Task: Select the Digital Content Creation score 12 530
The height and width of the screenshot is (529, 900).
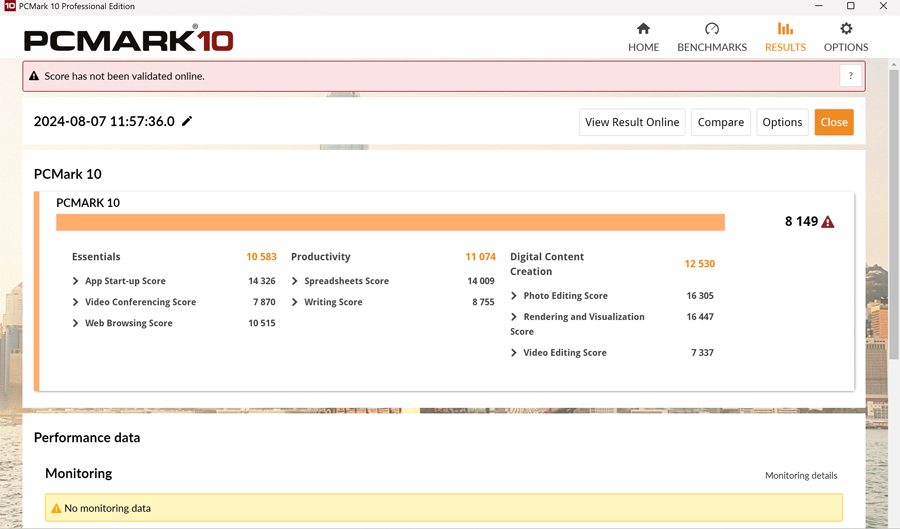Action: point(699,263)
